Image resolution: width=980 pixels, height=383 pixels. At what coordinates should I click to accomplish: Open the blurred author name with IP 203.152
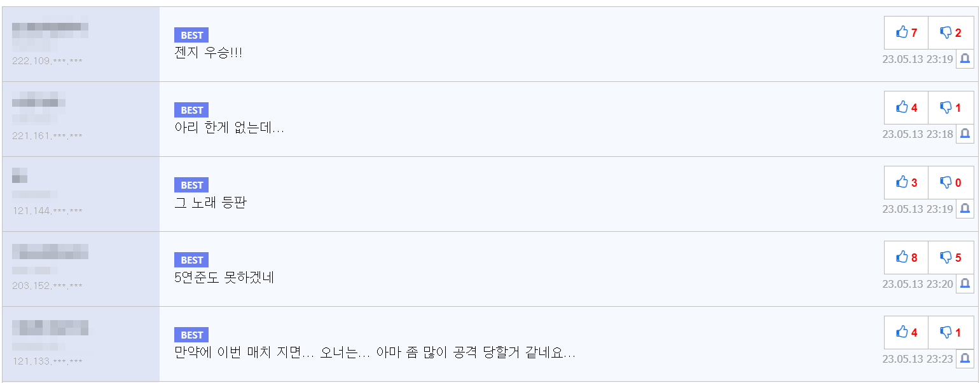[50, 252]
